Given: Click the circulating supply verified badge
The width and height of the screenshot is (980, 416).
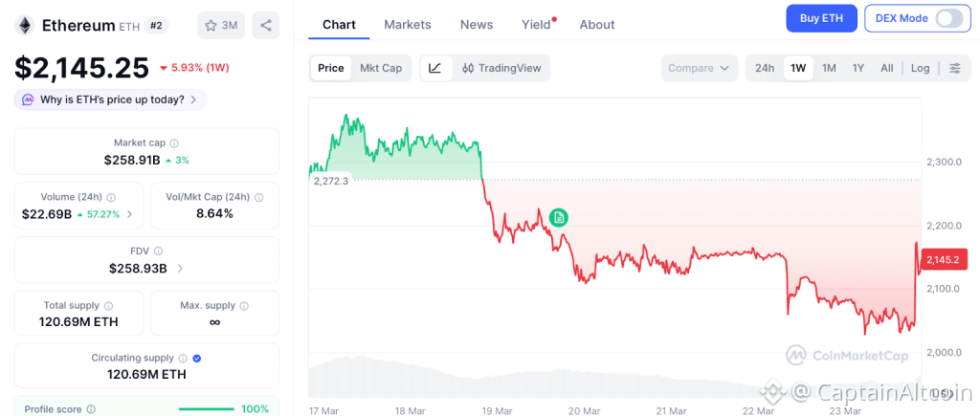Looking at the screenshot, I should (196, 358).
